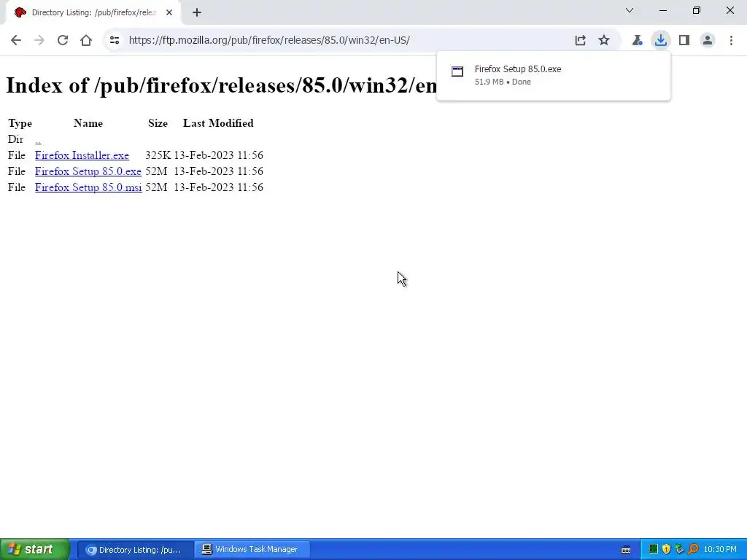747x560 pixels.
Task: Open new tab with plus button
Action: 197,12
